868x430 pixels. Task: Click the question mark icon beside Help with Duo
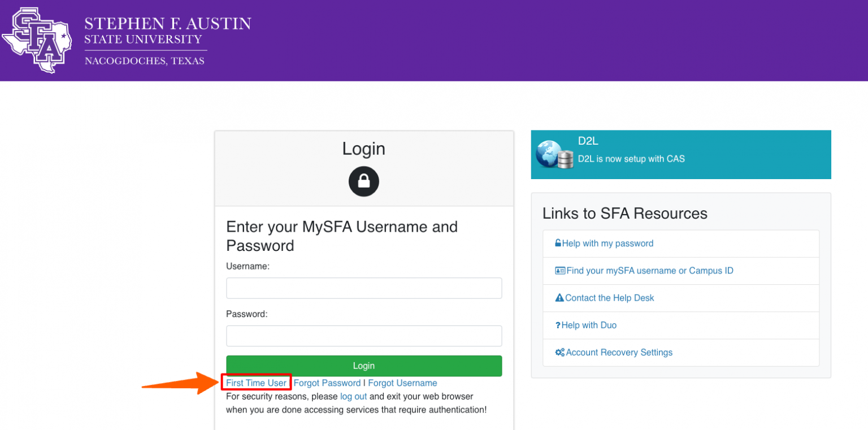[557, 325]
